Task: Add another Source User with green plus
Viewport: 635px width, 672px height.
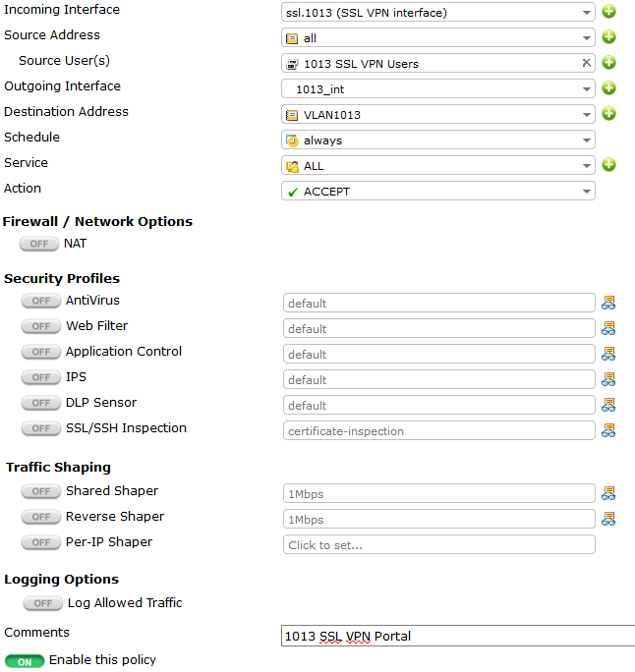Action: (608, 63)
